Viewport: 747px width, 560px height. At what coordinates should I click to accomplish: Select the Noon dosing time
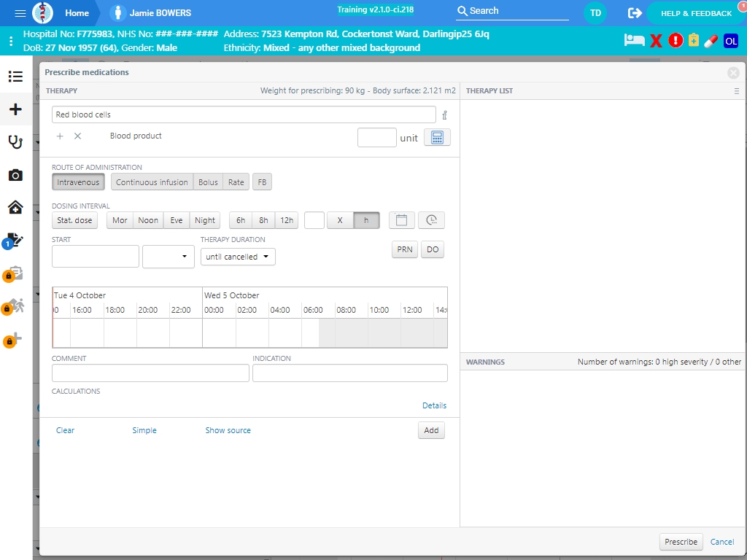(148, 220)
